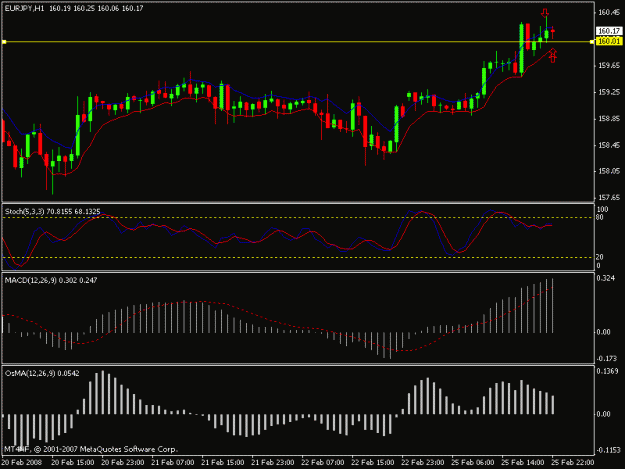
Task: Click the MACD scale value 0.324
Action: [x=606, y=278]
